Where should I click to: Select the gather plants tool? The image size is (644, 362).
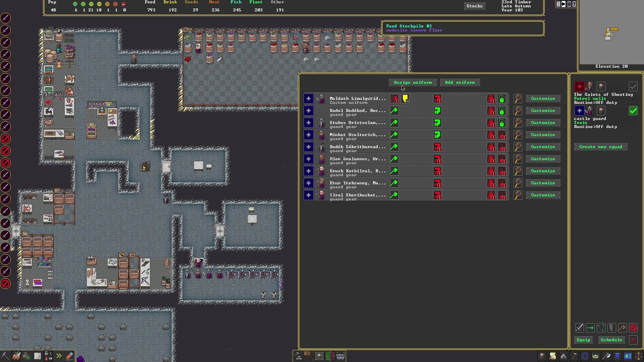pos(26,356)
